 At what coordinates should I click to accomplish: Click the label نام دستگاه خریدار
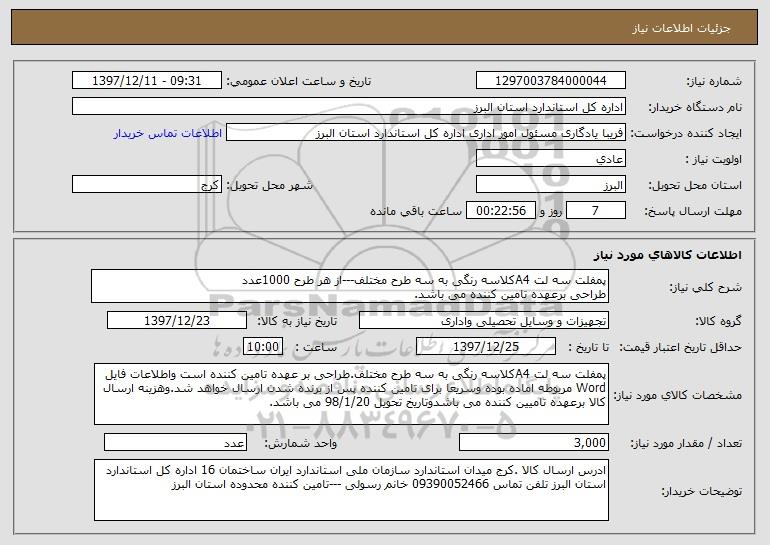pyautogui.click(x=695, y=107)
